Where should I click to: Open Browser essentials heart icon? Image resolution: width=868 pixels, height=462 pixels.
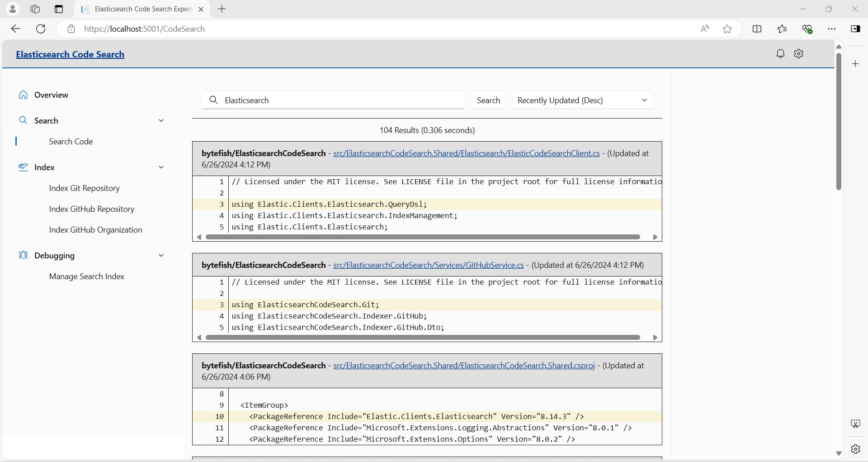[x=807, y=29]
